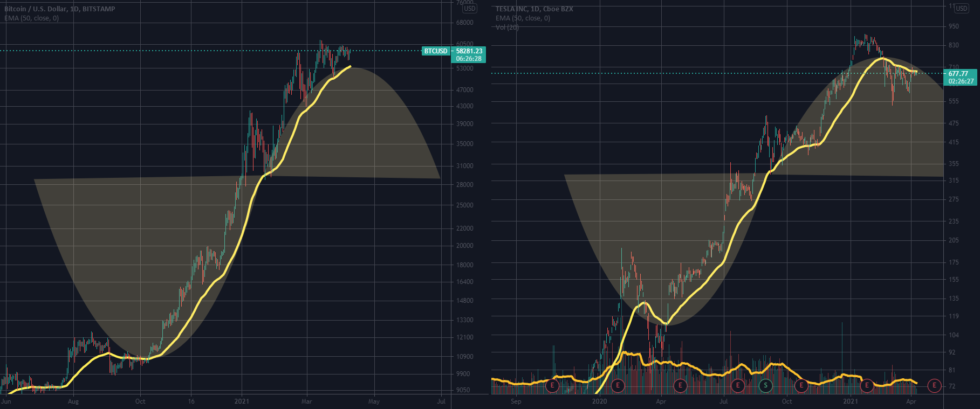Open the earliest Tesla earnings marker before 2020
Image resolution: width=980 pixels, height=409 pixels.
tap(552, 385)
